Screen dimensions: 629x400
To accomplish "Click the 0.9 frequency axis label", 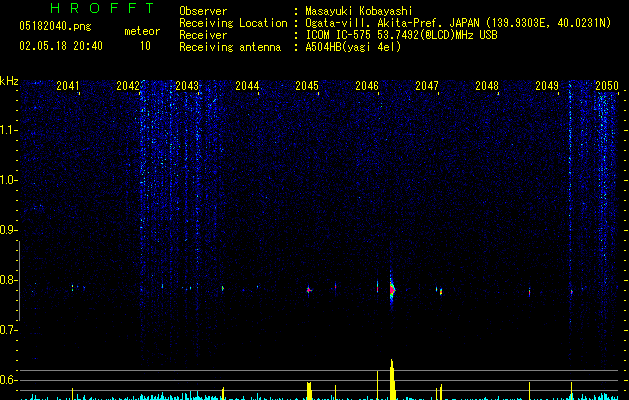I will tap(8, 230).
